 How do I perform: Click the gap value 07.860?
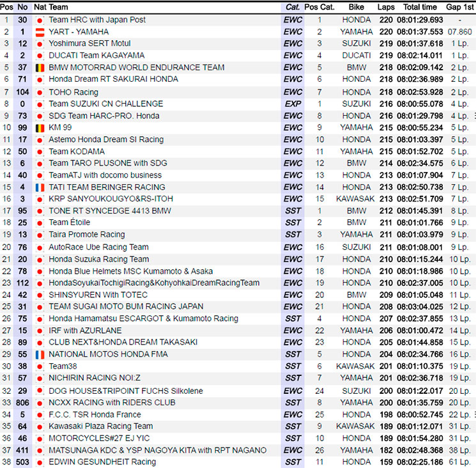pyautogui.click(x=460, y=32)
